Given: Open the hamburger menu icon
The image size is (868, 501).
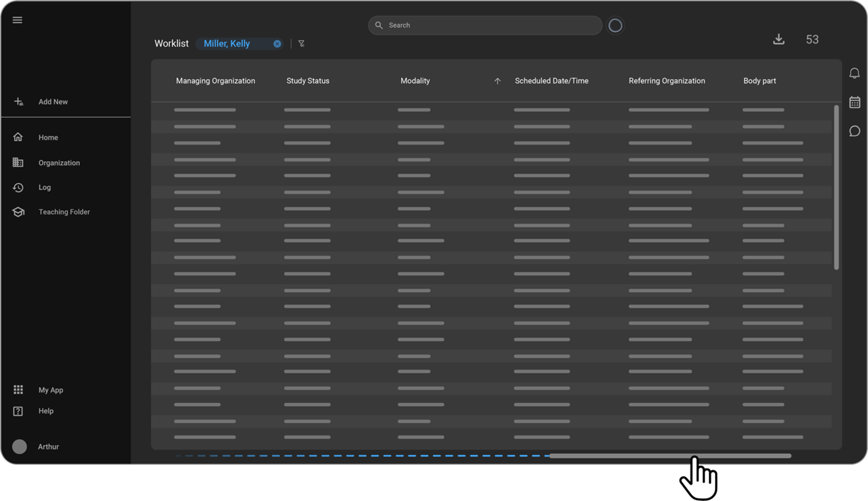Looking at the screenshot, I should click(18, 20).
